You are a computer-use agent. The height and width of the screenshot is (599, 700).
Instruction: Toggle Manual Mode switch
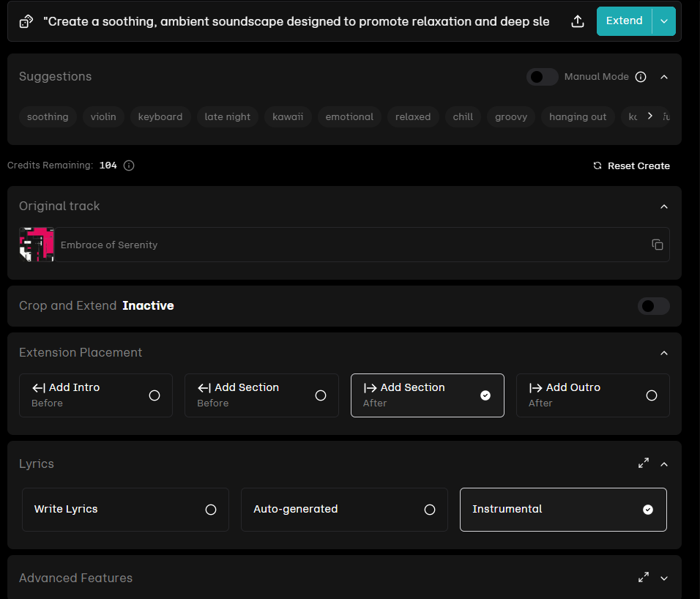(x=542, y=77)
